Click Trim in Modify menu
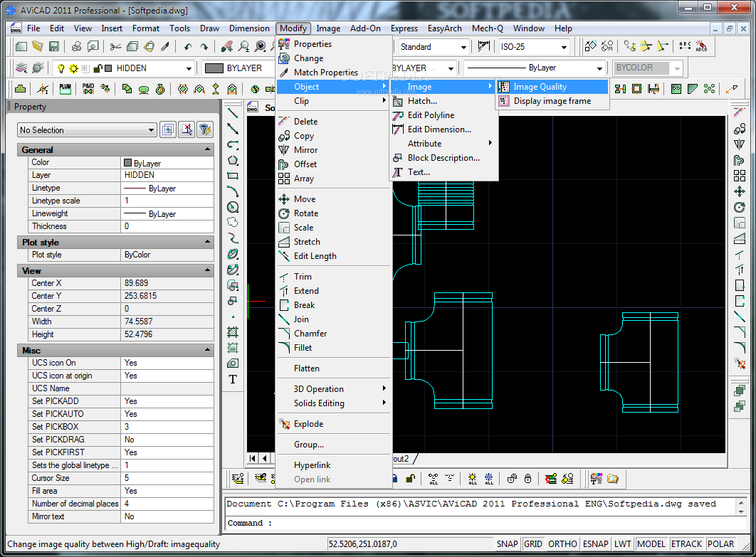The height and width of the screenshot is (557, 756). click(334, 277)
